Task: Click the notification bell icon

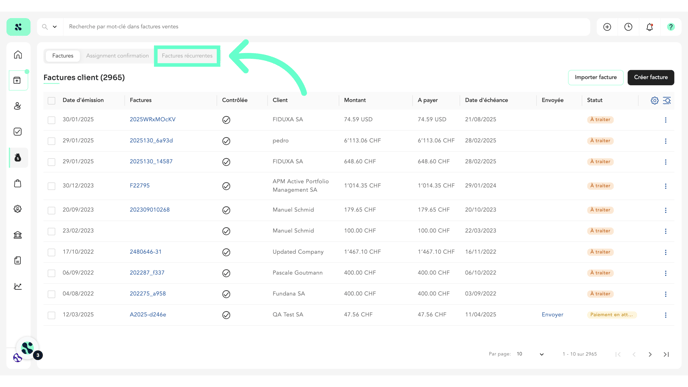Action: pyautogui.click(x=649, y=27)
